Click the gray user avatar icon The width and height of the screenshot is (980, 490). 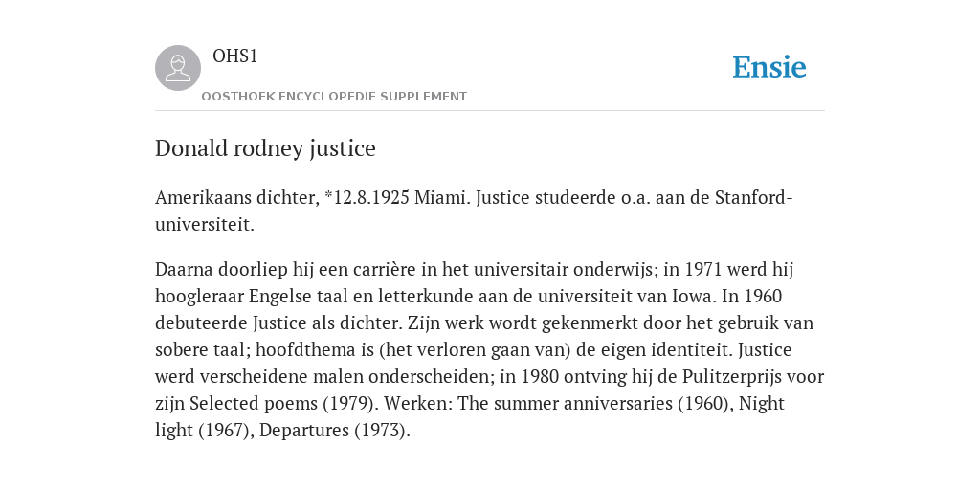178,68
